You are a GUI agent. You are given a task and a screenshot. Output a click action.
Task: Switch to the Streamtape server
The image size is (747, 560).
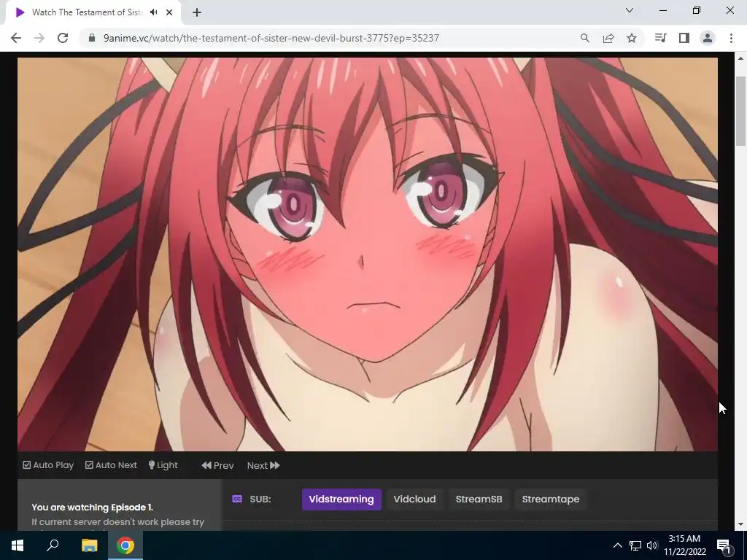click(x=551, y=499)
